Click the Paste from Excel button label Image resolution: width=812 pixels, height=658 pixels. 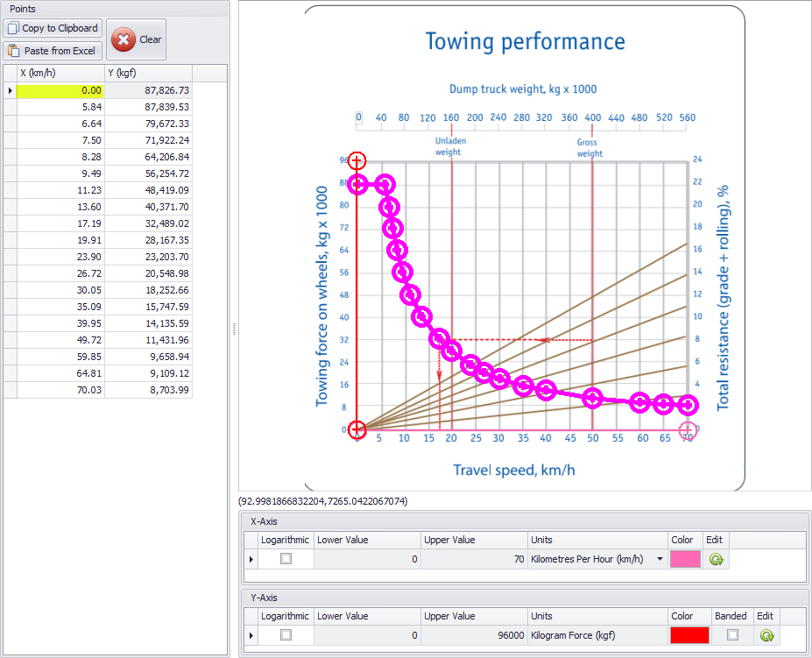[60, 51]
